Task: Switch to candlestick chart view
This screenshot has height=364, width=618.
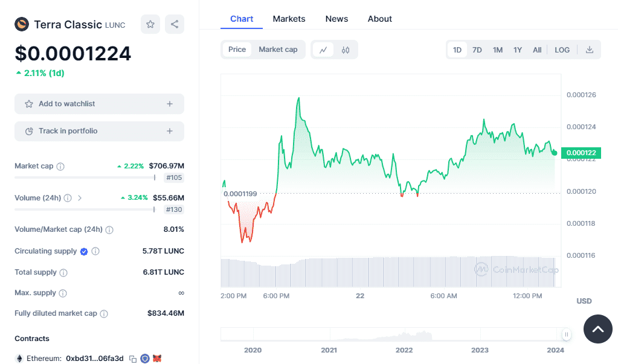Action: pyautogui.click(x=346, y=49)
